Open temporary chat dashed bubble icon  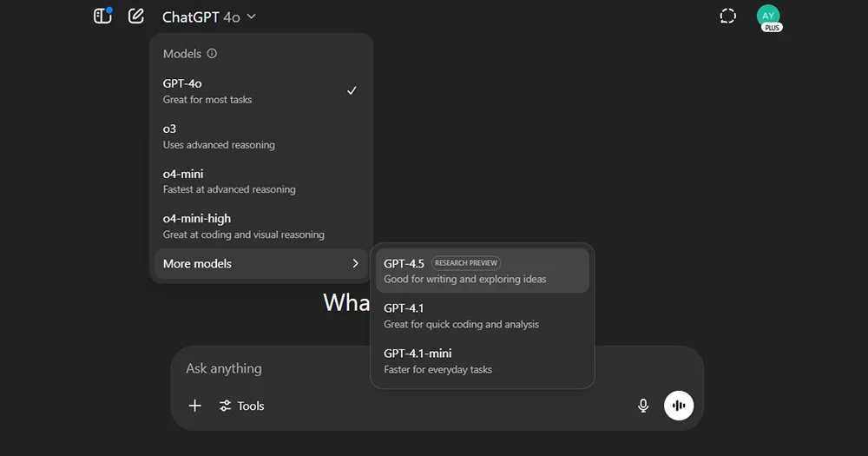point(727,16)
